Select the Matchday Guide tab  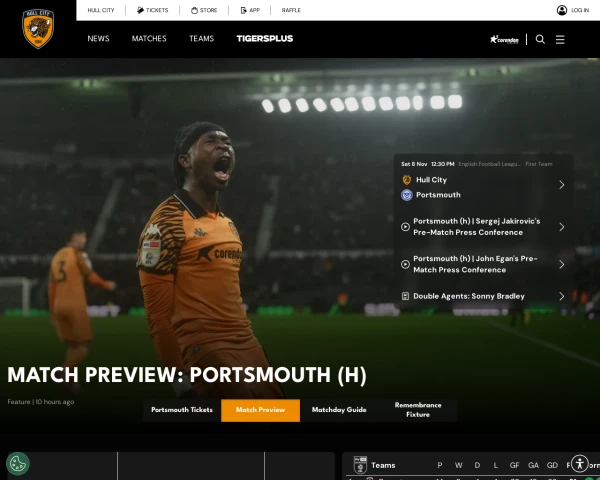pos(339,410)
